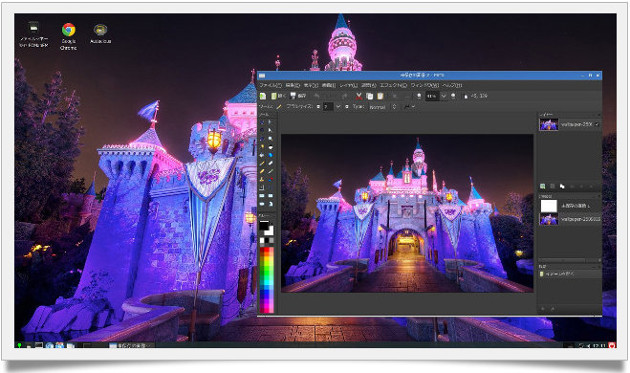Decrease brush size with minus button
This screenshot has height=373, width=630.
(x=318, y=107)
